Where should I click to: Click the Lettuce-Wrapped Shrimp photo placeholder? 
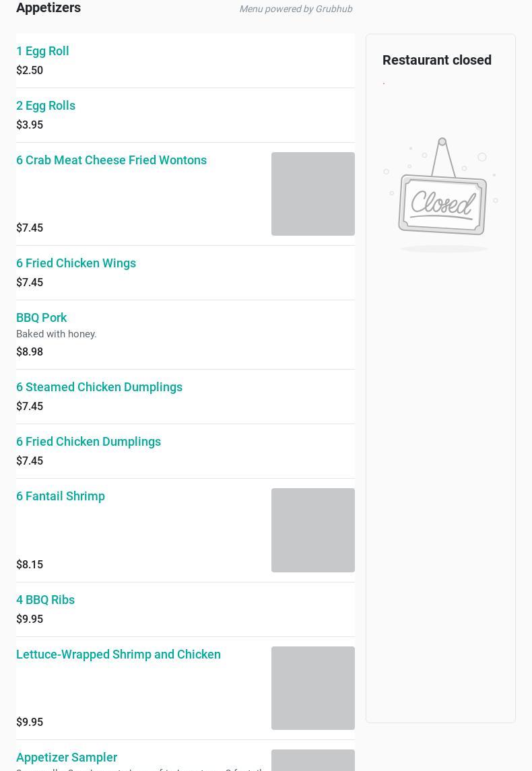click(312, 688)
